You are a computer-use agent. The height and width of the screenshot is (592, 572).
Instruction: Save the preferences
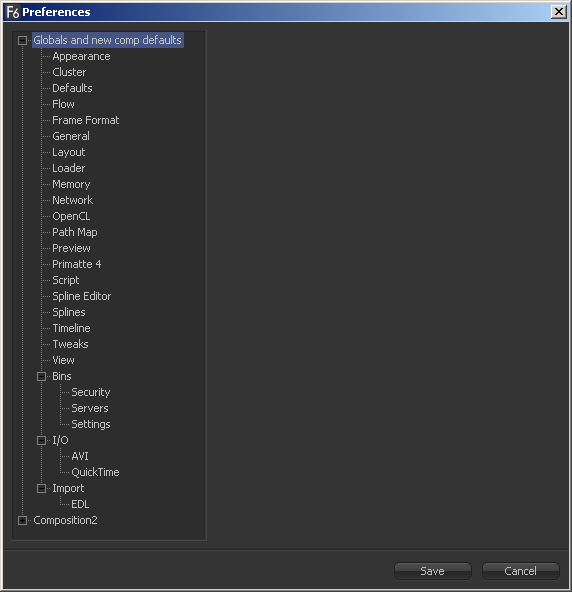(x=433, y=571)
